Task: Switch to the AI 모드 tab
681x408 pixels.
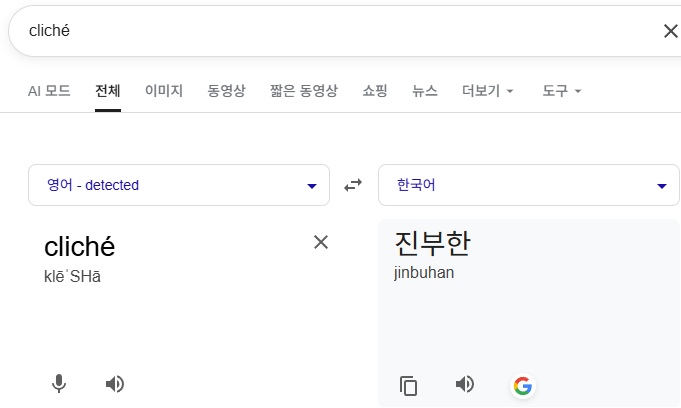Action: pos(49,91)
